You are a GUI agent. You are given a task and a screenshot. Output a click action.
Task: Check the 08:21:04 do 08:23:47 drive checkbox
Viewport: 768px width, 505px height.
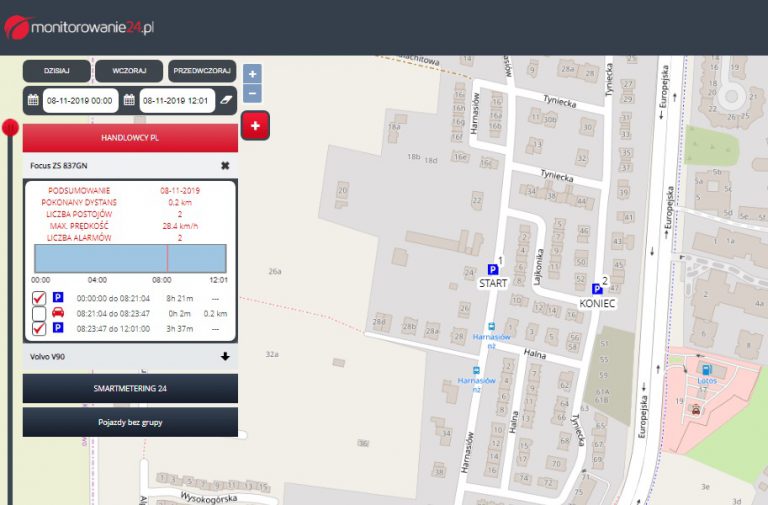click(x=39, y=313)
